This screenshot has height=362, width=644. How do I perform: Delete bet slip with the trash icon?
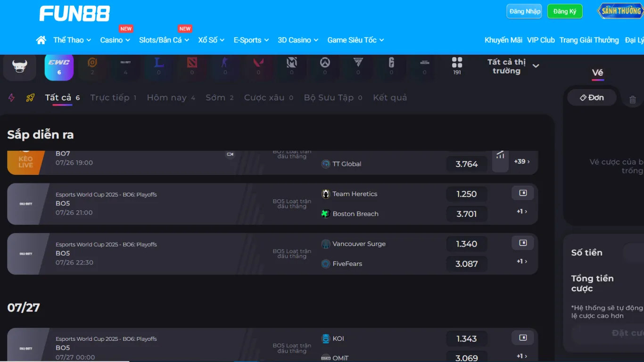[633, 99]
